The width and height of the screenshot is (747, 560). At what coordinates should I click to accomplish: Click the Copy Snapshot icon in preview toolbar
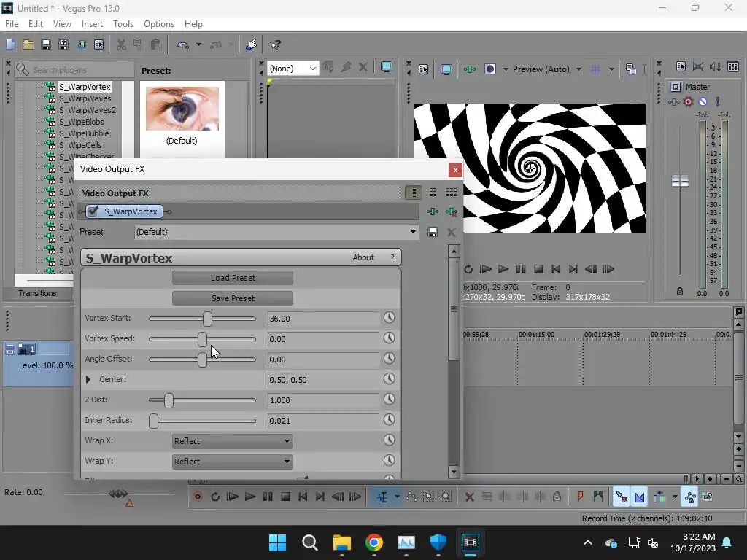tap(631, 69)
